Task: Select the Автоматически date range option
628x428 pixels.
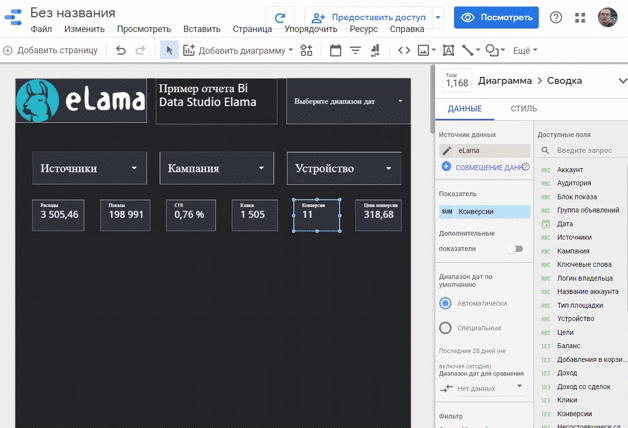Action: (446, 303)
